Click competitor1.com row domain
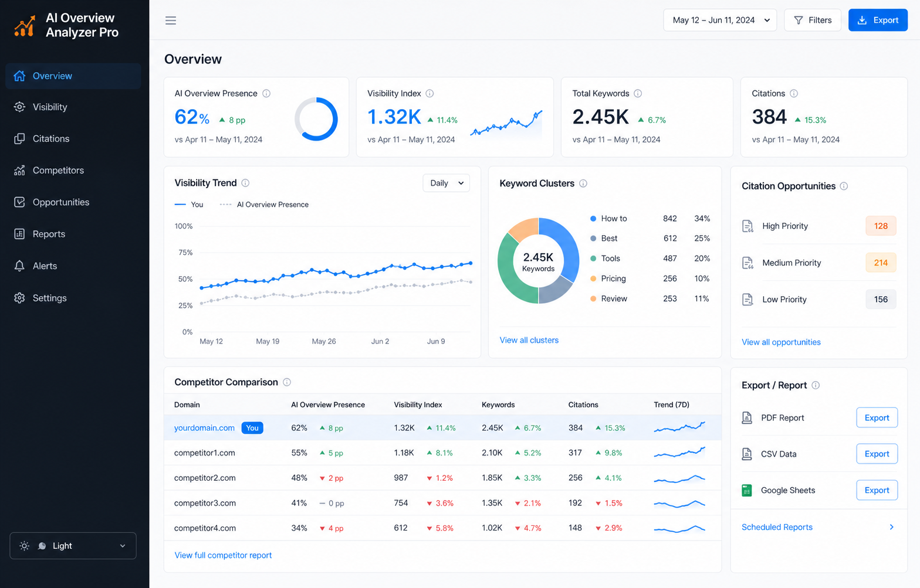This screenshot has height=588, width=920. pyautogui.click(x=205, y=453)
